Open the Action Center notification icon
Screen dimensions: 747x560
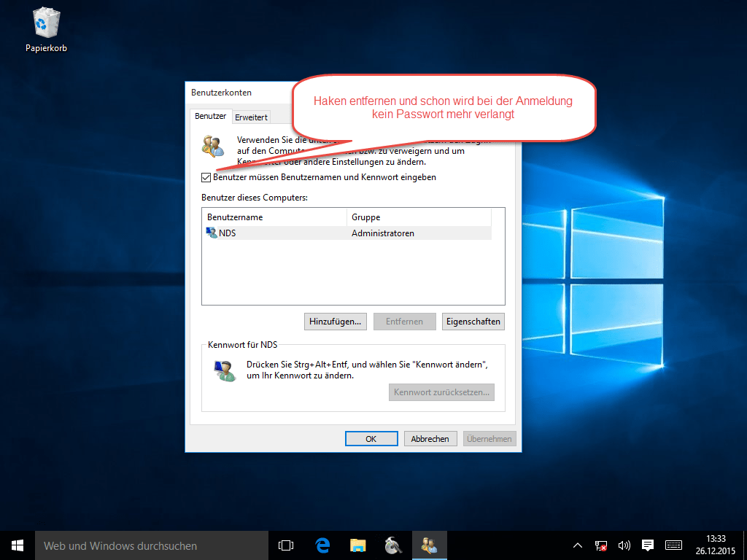tap(647, 545)
